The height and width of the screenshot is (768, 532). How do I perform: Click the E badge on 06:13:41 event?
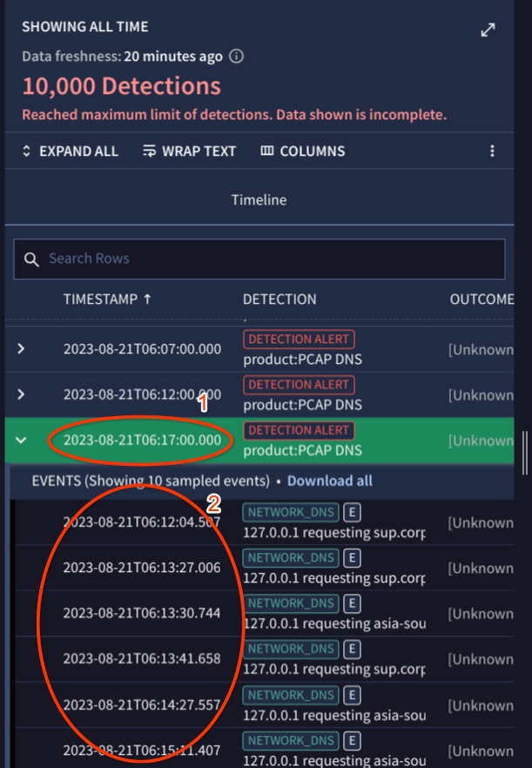pyautogui.click(x=352, y=649)
